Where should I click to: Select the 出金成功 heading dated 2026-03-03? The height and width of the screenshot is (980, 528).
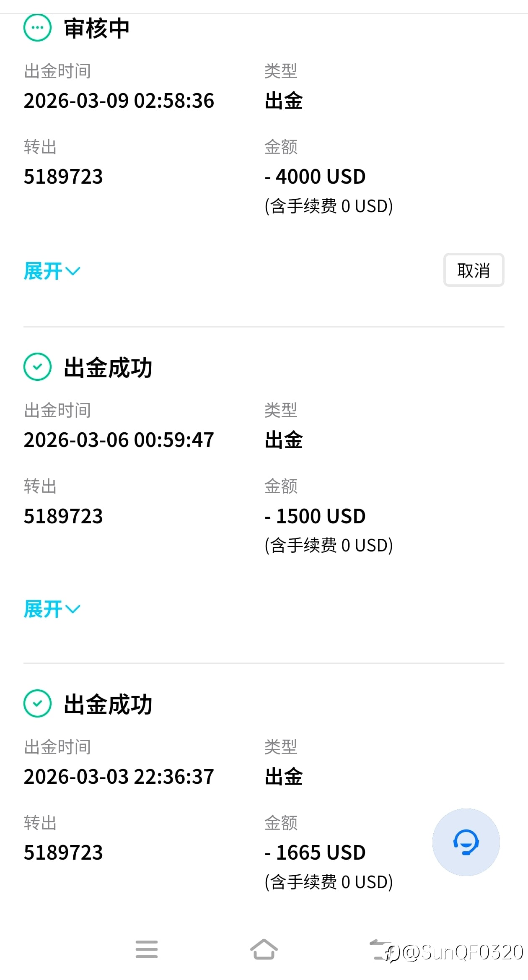(108, 704)
